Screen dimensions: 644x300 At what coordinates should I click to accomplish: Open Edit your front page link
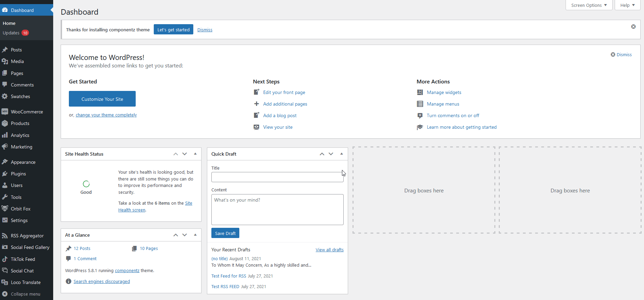(x=284, y=92)
